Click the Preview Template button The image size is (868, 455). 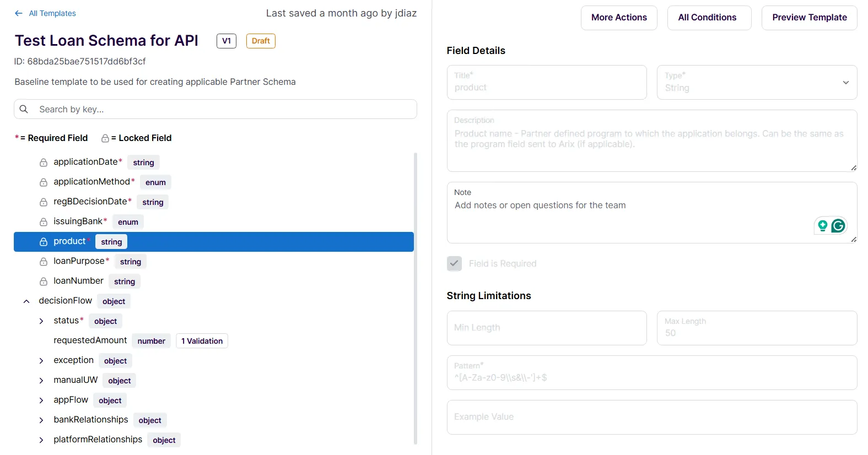pos(809,18)
